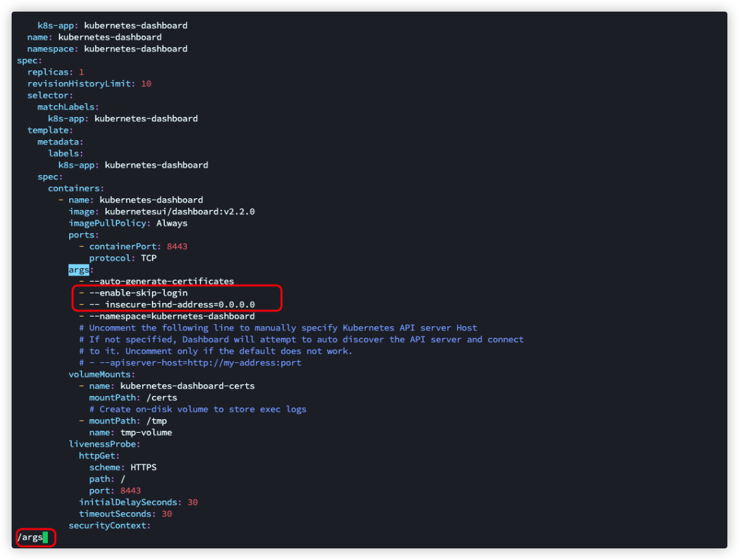Click the '--auto-generate-certificates' argument
The width and height of the screenshot is (739, 560).
161,281
